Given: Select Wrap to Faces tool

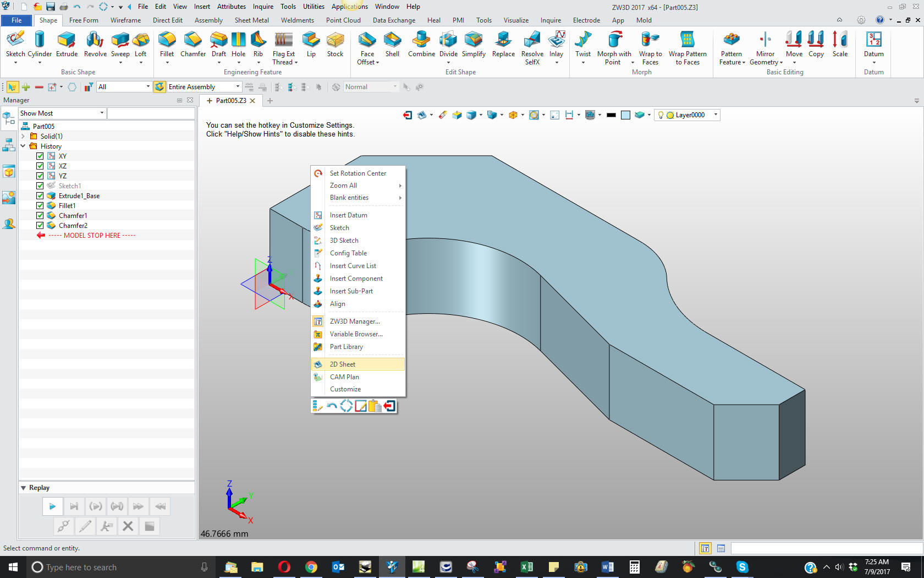Looking at the screenshot, I should point(650,48).
